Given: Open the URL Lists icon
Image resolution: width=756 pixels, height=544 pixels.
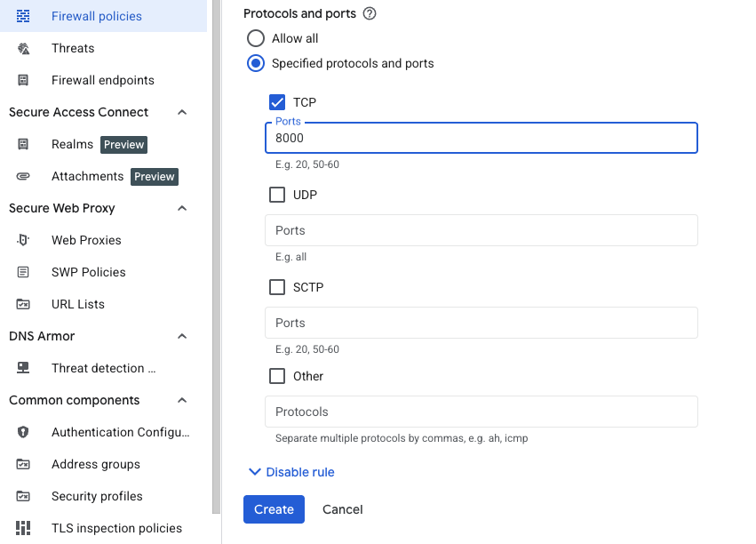Looking at the screenshot, I should click(x=22, y=304).
